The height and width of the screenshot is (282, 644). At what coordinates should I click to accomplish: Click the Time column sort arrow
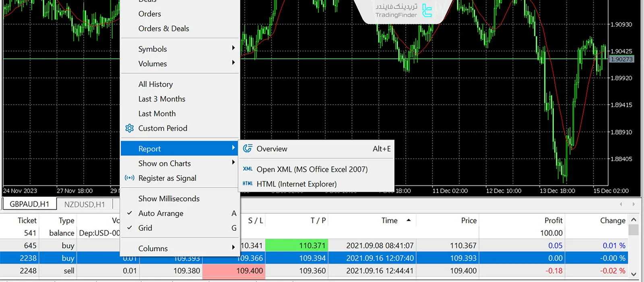click(409, 220)
